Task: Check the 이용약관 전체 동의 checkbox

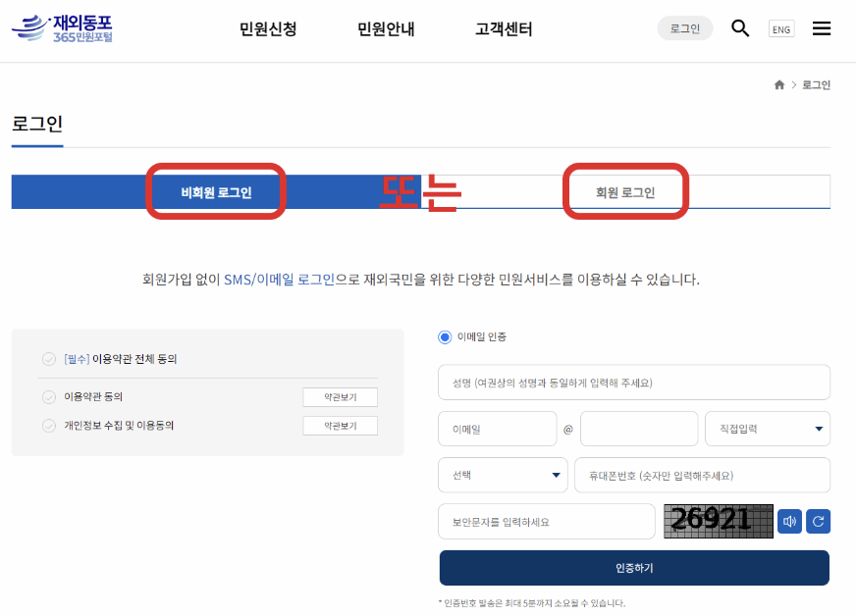Action: (48, 358)
